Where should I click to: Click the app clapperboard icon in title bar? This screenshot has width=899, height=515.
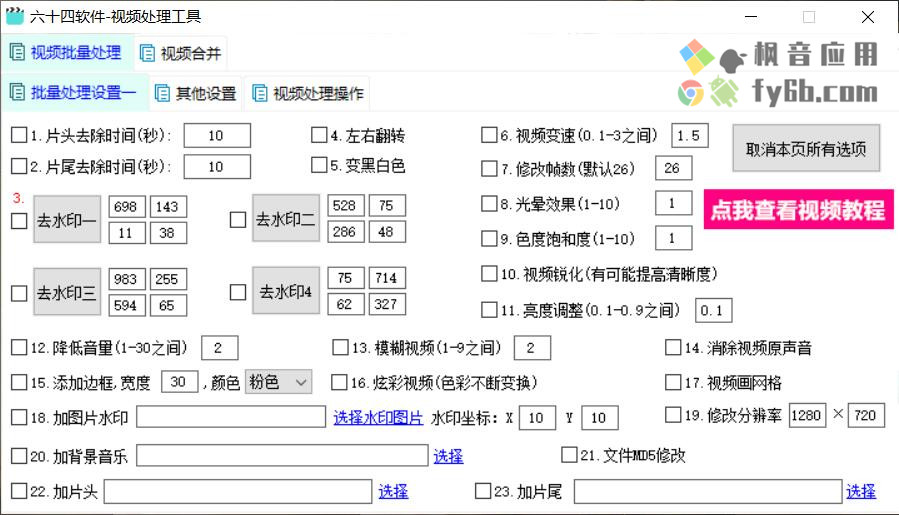pyautogui.click(x=14, y=17)
